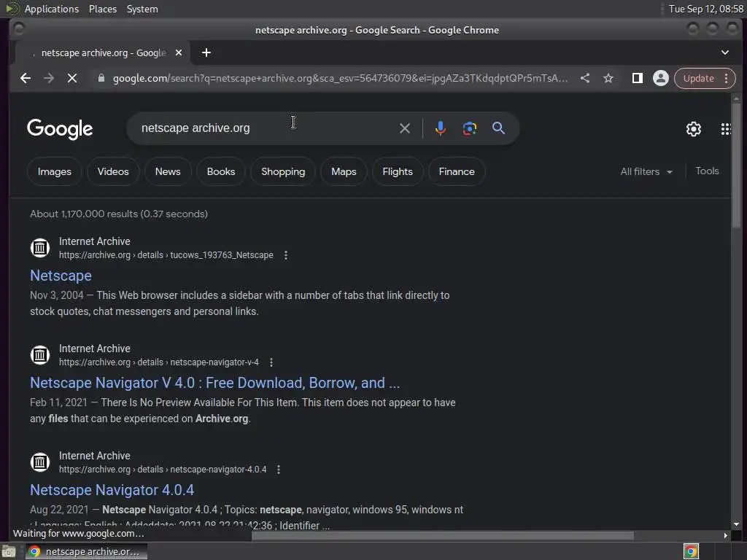Viewport: 747px width, 560px height.
Task: Filter results by News
Action: coord(168,172)
